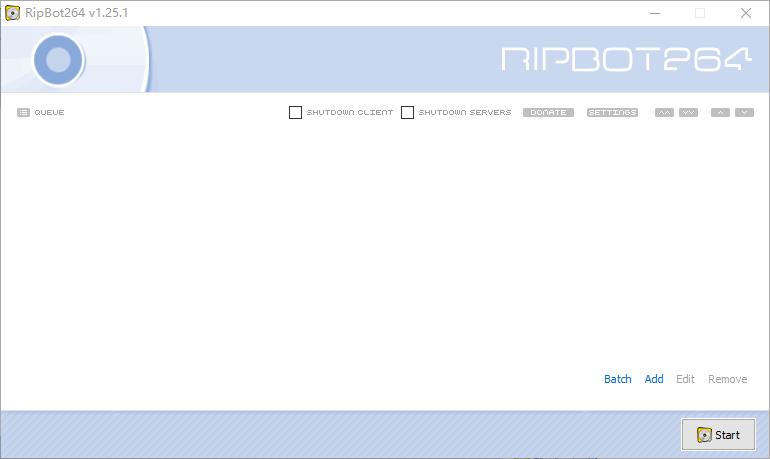Move job down one position

(744, 112)
